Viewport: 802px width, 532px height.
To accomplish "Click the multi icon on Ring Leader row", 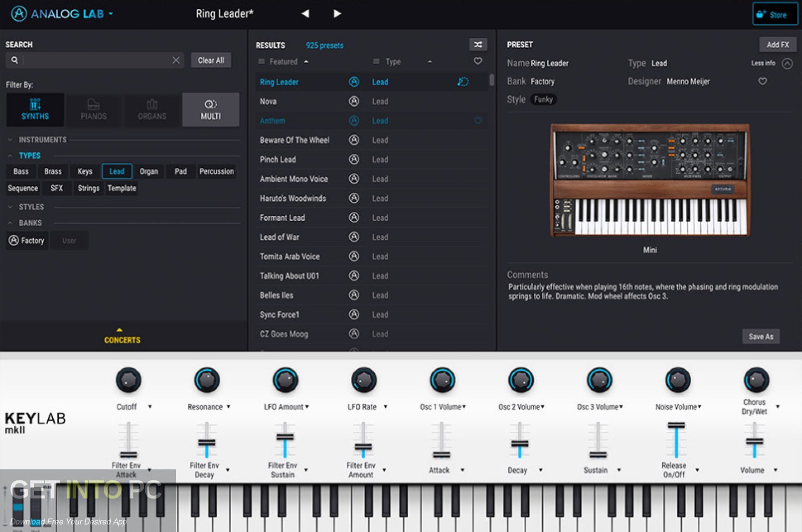I will pos(463,82).
